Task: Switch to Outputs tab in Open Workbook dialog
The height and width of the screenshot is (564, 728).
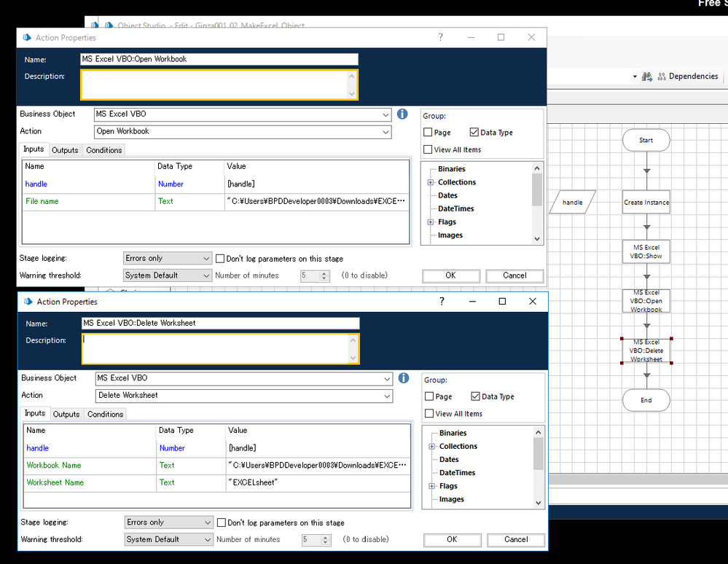Action: click(x=65, y=150)
